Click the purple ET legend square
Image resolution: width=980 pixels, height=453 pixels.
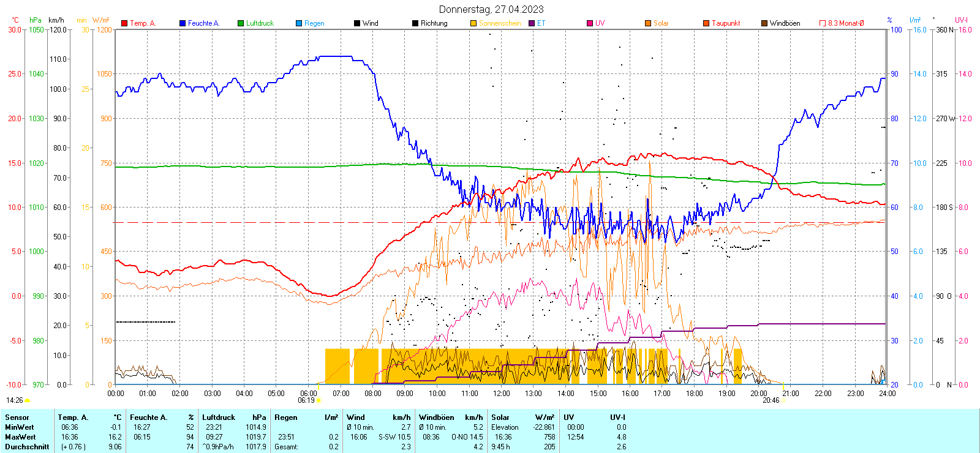pos(532,23)
